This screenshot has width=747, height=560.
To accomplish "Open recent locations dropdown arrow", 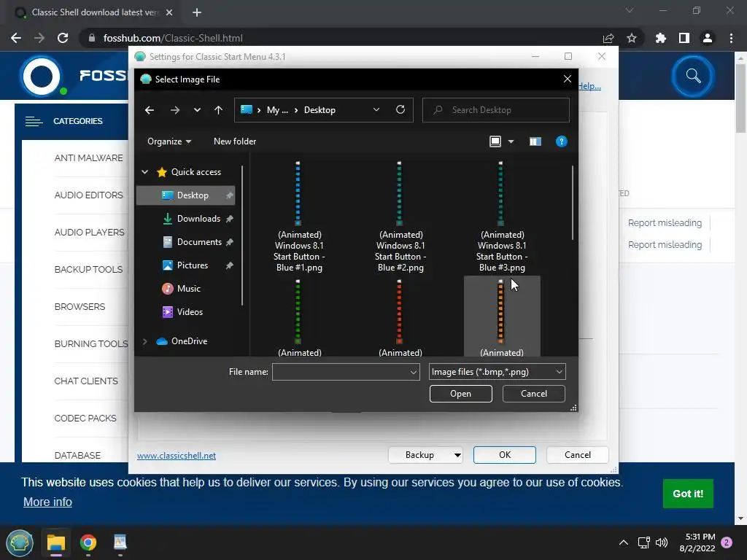I will [197, 110].
